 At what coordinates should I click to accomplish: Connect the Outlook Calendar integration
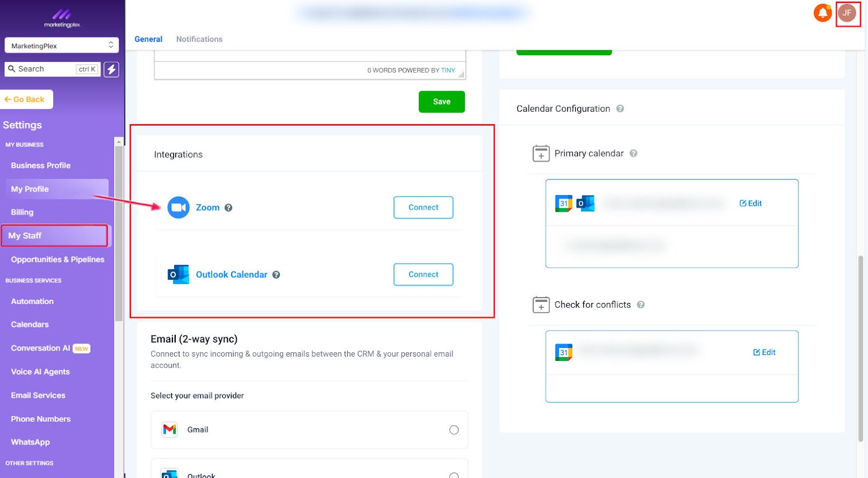coord(423,275)
